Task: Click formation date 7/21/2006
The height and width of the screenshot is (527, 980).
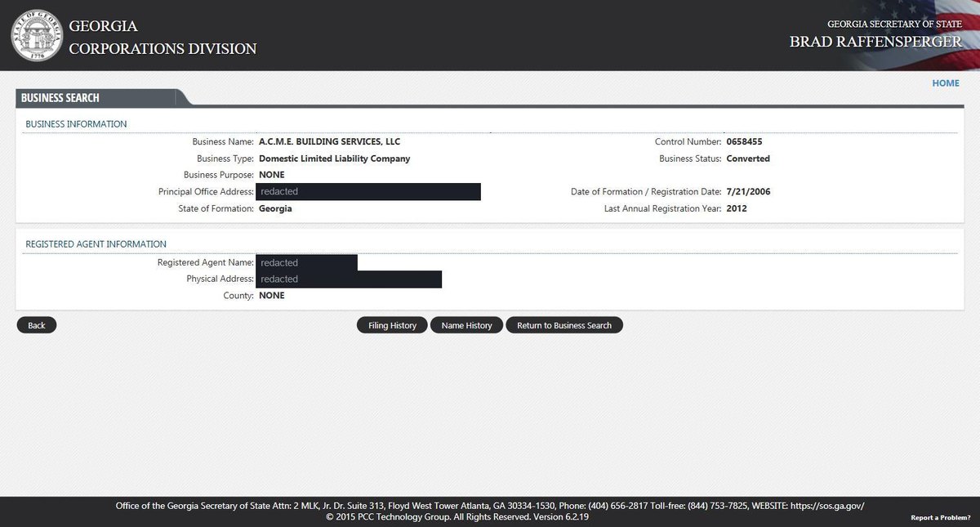Action: [x=748, y=192]
